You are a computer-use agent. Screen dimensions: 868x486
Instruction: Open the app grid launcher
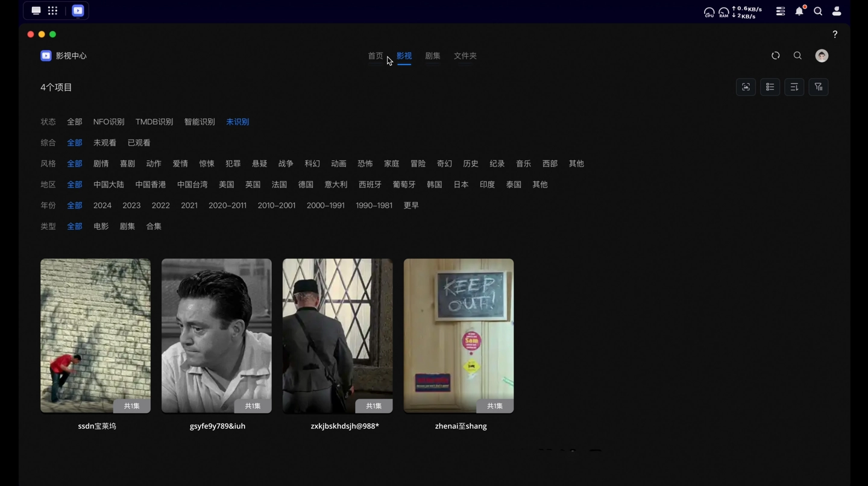(x=53, y=11)
